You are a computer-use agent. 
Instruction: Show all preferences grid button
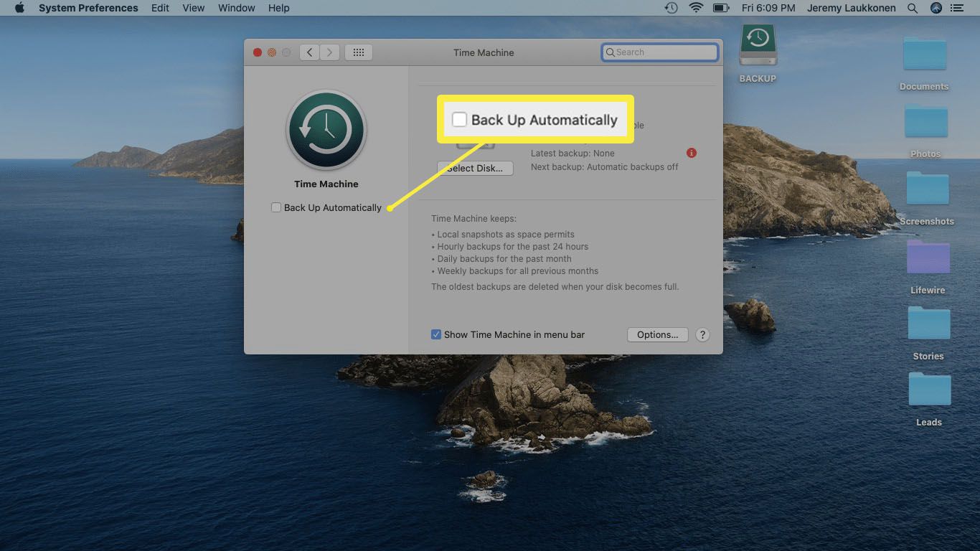click(x=359, y=52)
